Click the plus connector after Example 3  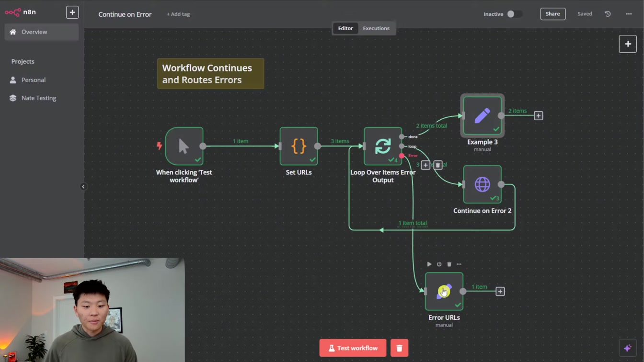tap(539, 115)
